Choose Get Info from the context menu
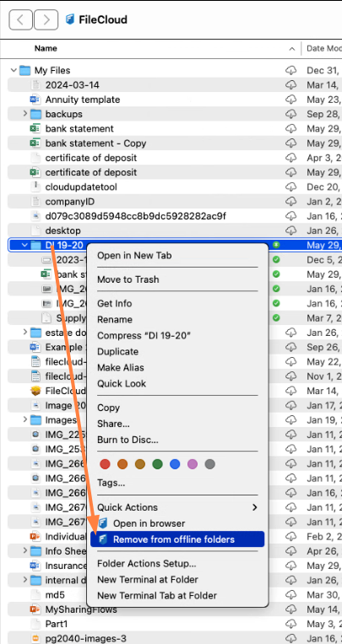This screenshot has height=644, width=342. 114,304
